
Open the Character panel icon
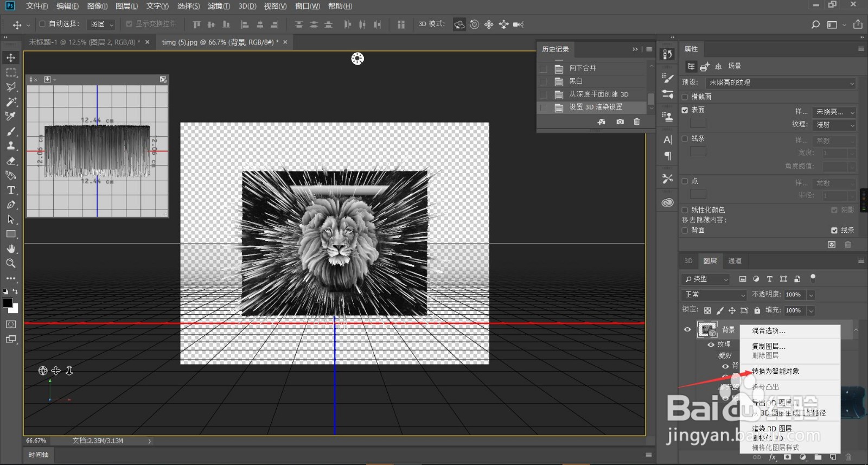(x=668, y=140)
